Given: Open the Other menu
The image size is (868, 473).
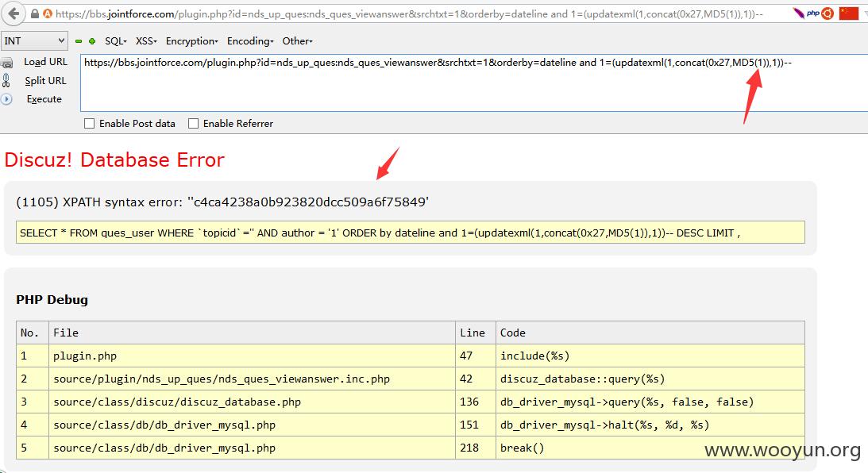Looking at the screenshot, I should (297, 41).
